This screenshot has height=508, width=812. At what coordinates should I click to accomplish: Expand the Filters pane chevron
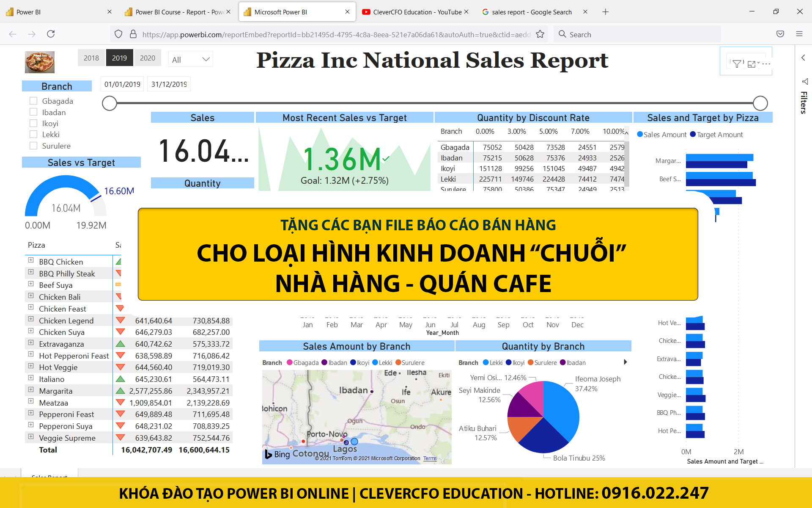803,58
